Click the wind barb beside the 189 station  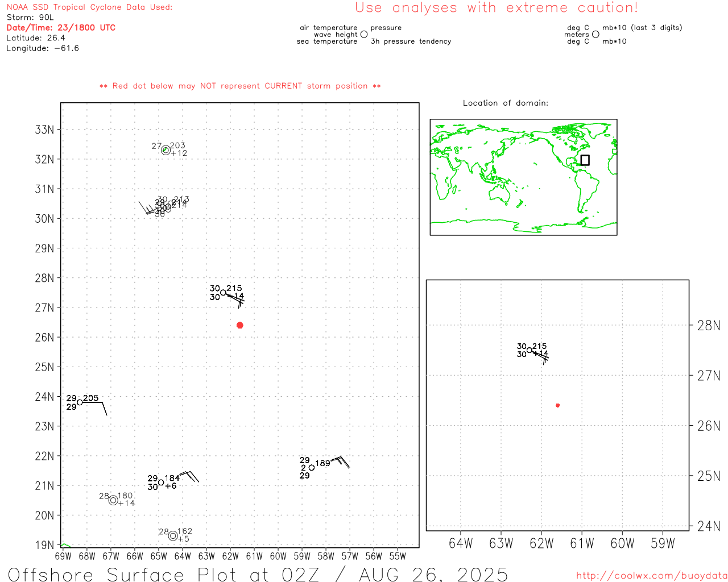(340, 462)
